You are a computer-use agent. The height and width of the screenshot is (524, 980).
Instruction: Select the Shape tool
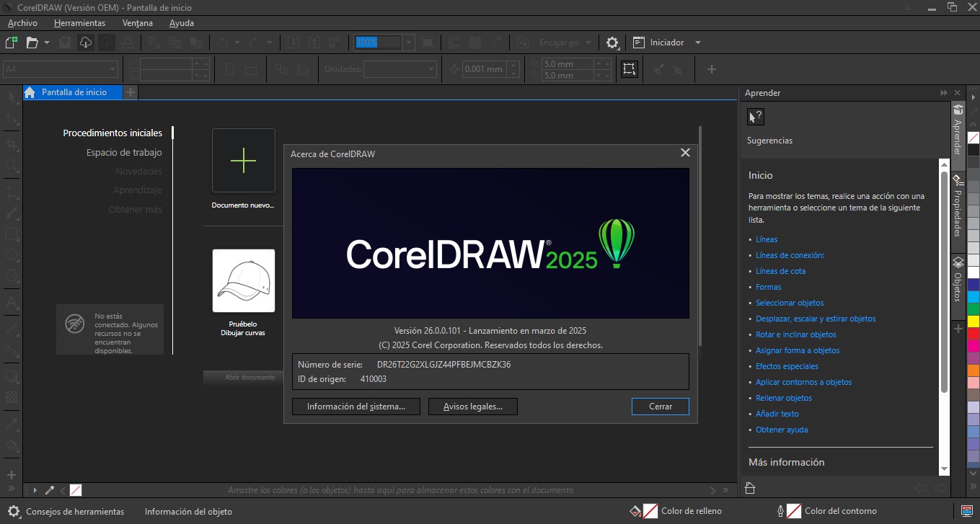[x=11, y=117]
